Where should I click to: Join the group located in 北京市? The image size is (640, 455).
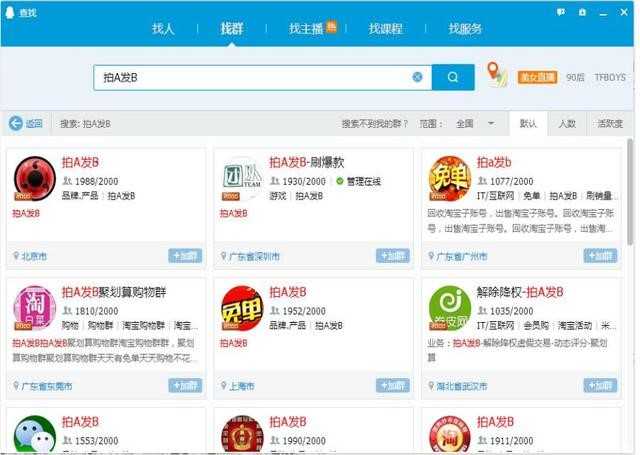coord(185,256)
